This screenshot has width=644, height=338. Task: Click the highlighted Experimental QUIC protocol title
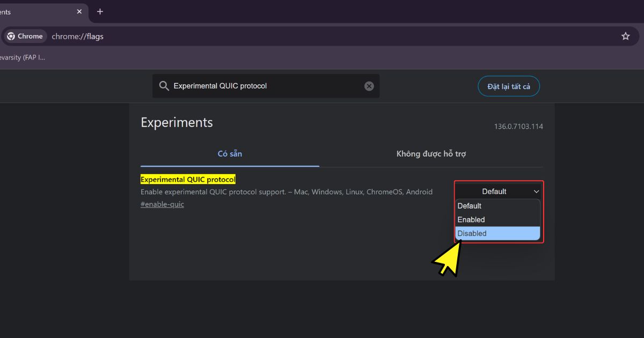coord(188,179)
